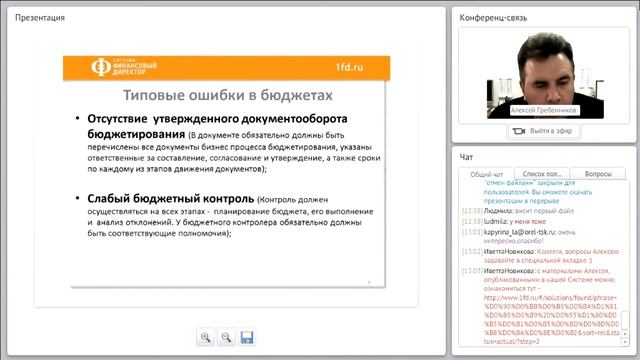This screenshot has height=360, width=640.
Task: Click the camera icon on the broadcast button
Action: (x=518, y=131)
